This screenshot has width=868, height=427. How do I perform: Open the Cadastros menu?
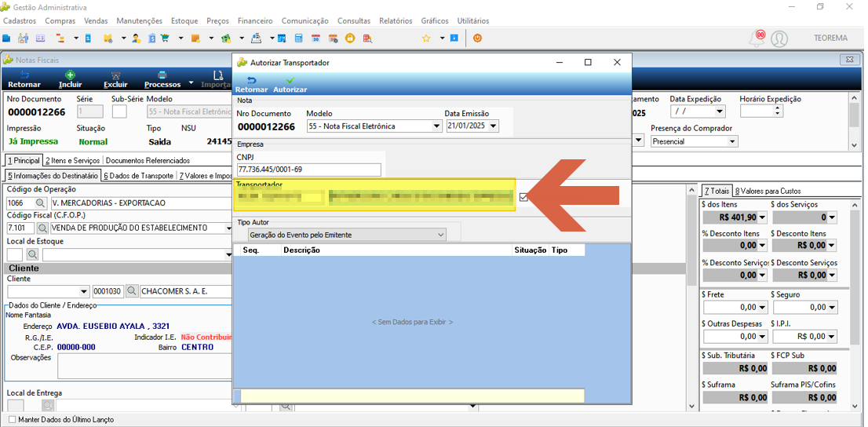click(x=20, y=20)
